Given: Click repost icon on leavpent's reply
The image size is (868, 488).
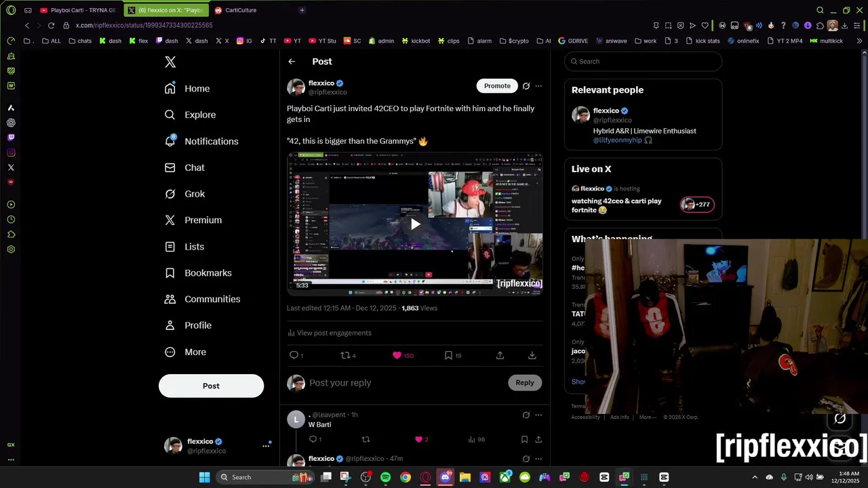Looking at the screenshot, I should [x=366, y=439].
